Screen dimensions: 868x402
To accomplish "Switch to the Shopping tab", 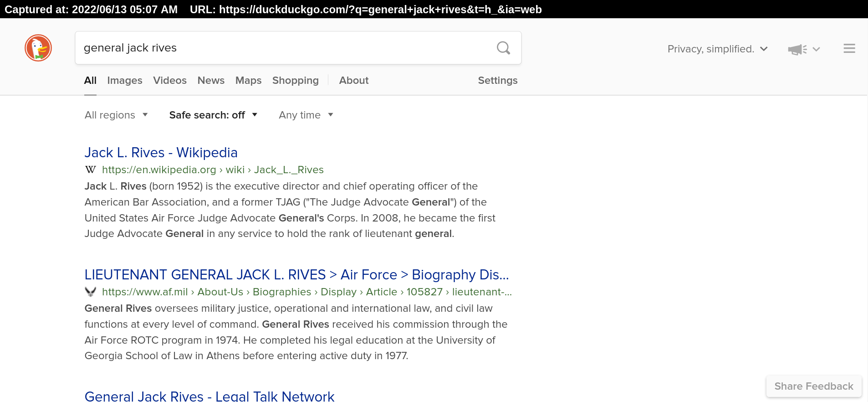I will coord(296,80).
